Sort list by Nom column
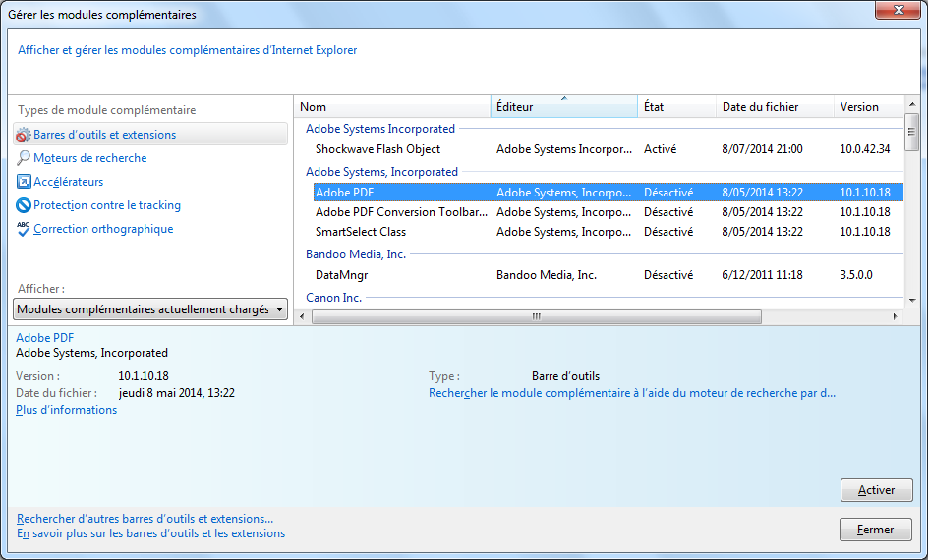The image size is (928, 560). coord(392,107)
